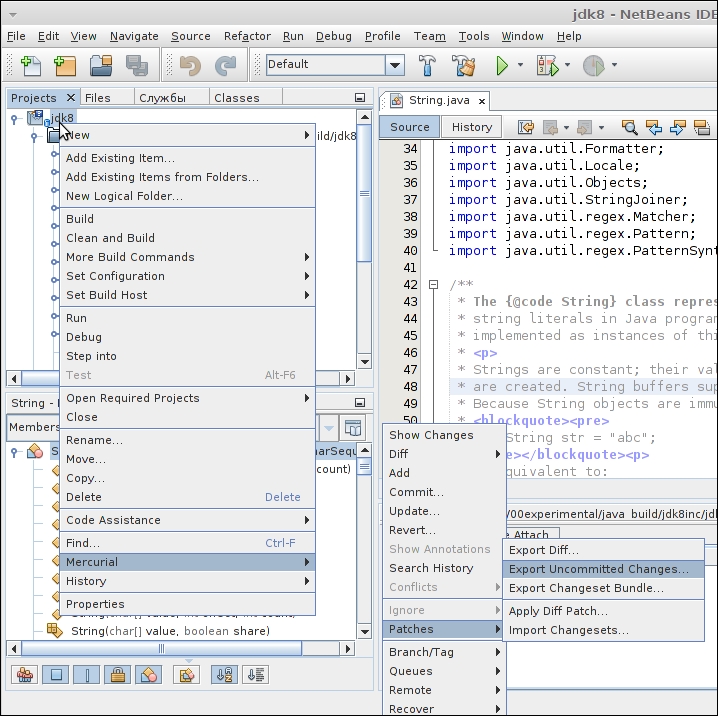718x716 pixels.
Task: Select Export Uncommitted Changes menu item
Action: point(598,569)
